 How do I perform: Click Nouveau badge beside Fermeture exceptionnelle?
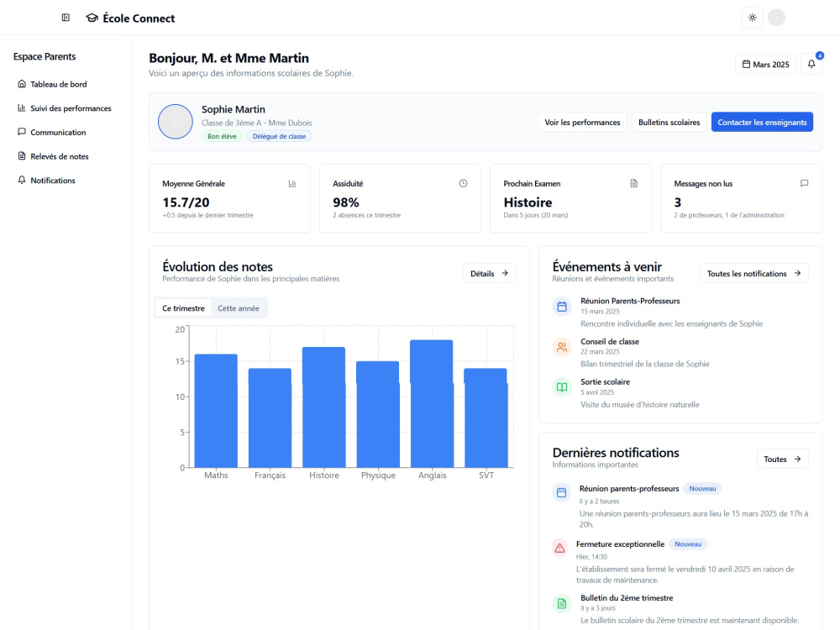coord(688,544)
